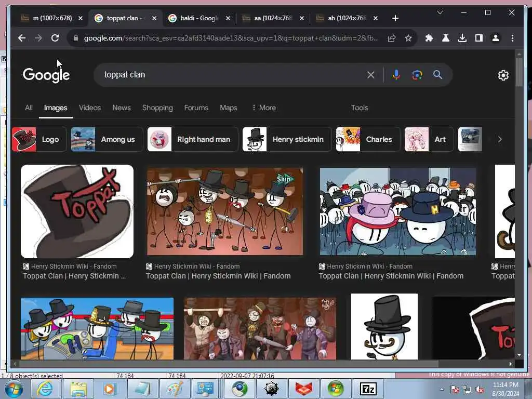Filter images by Among us chip
532x399 pixels.
pyautogui.click(x=107, y=139)
